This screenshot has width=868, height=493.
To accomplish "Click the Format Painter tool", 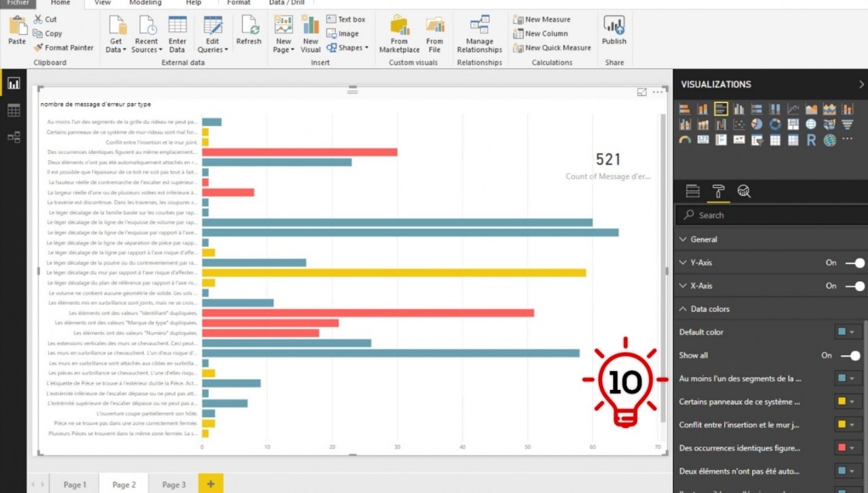I will [x=64, y=47].
